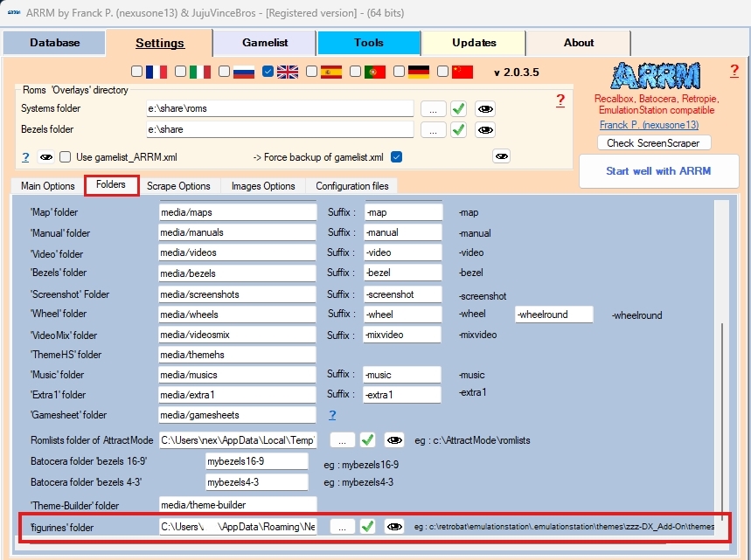Click the eye icon beside Bezels folder

485,129
